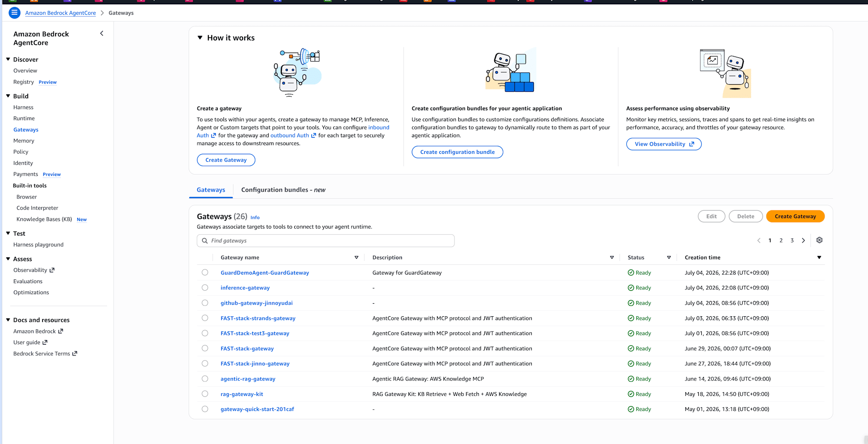This screenshot has width=868, height=444.
Task: Open the FAST-stack-strands-gateway link
Action: pos(258,318)
